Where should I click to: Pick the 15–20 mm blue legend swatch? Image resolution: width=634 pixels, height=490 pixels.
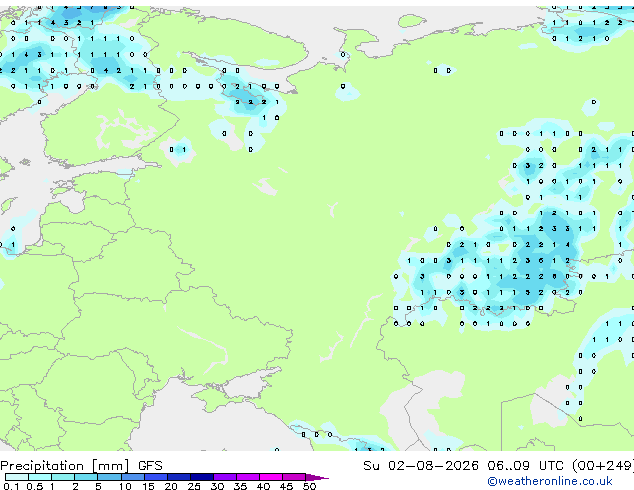[156, 477]
